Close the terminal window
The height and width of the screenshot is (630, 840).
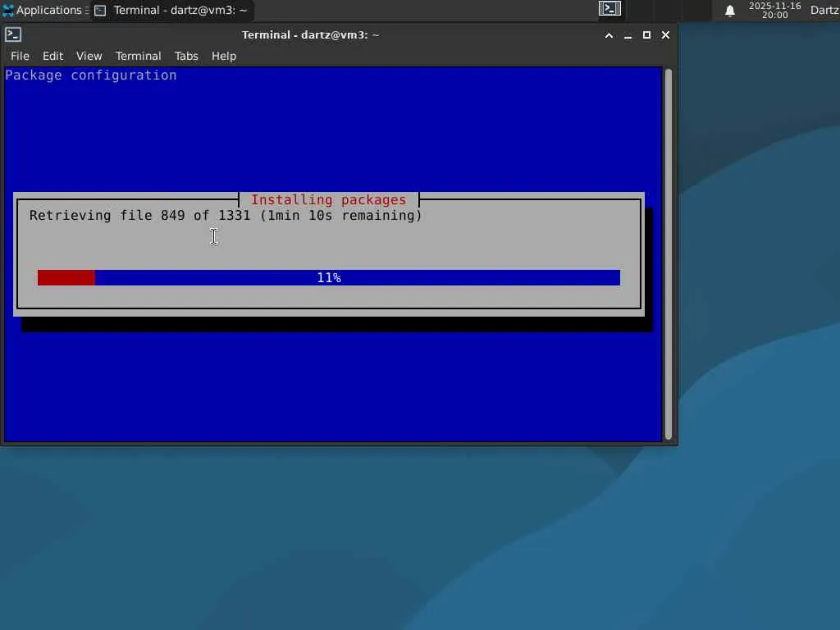[665, 35]
